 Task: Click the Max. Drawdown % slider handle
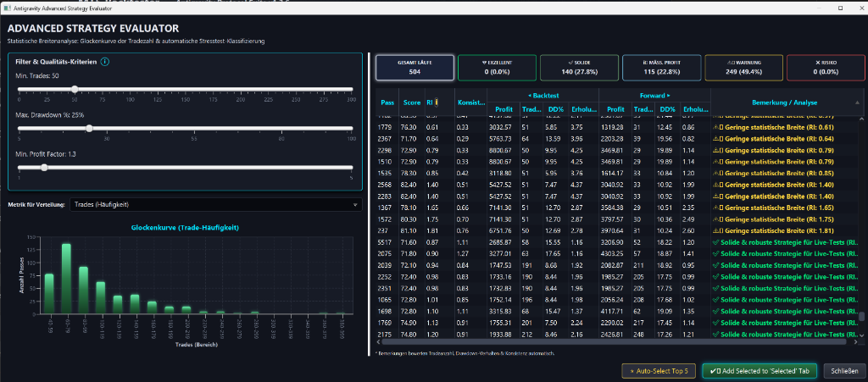click(x=90, y=128)
